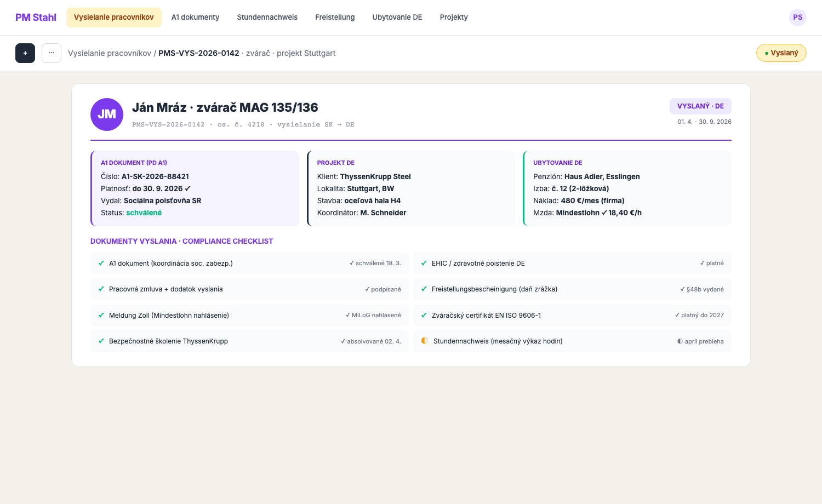
Task: Open the Stundennachweis tab
Action: click(x=267, y=18)
